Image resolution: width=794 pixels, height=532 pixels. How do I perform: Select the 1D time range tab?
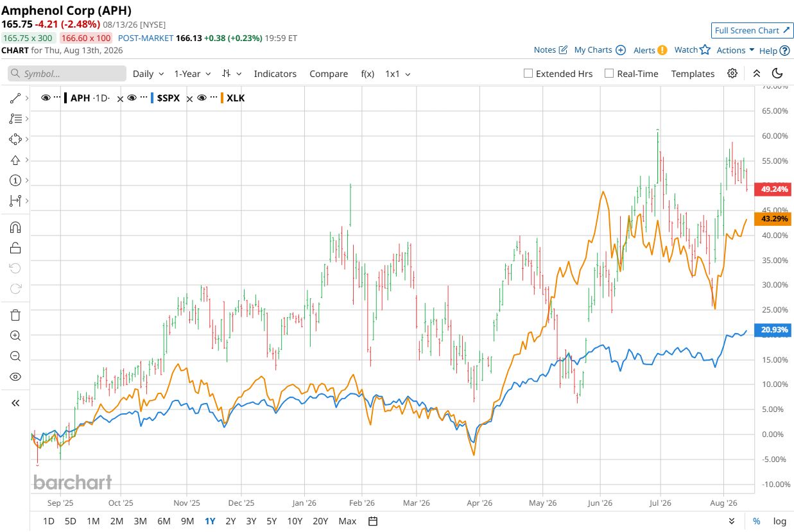coord(49,521)
